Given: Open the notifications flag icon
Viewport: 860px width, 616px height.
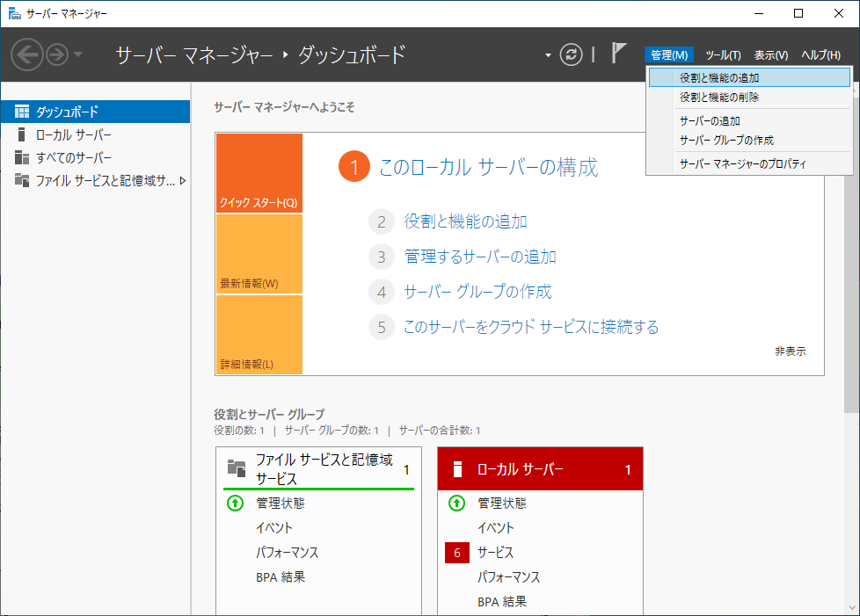Looking at the screenshot, I should (619, 53).
